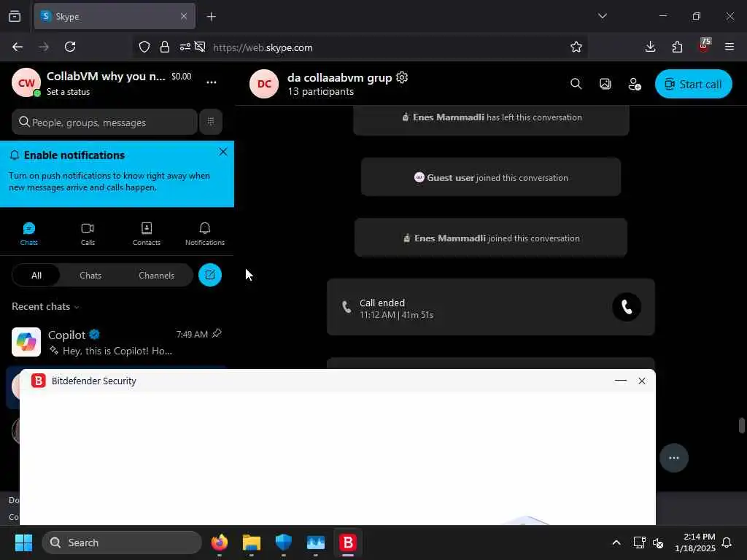Minimize the Bitdefender Security window
This screenshot has width=747, height=560.
[620, 381]
